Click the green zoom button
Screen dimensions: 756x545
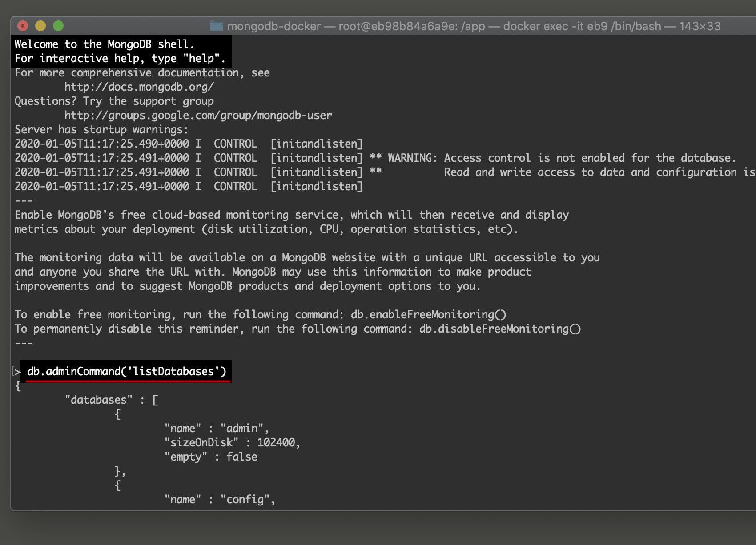[58, 27]
